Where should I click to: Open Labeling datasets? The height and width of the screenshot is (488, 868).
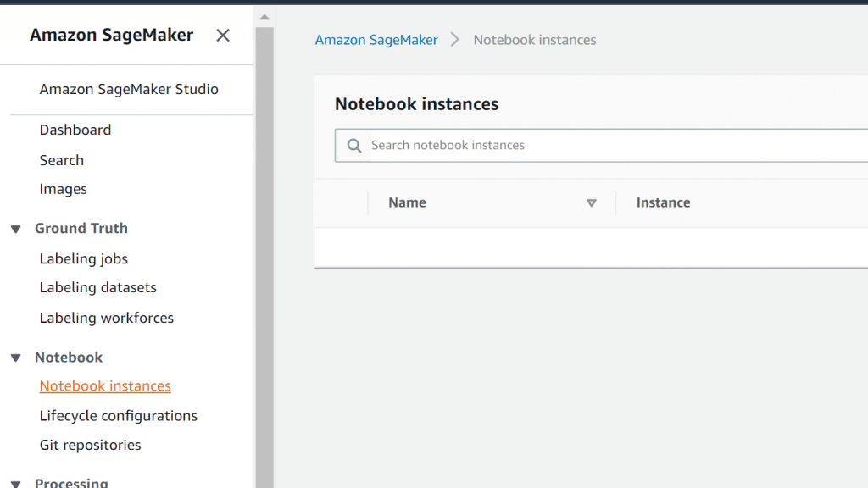tap(98, 288)
